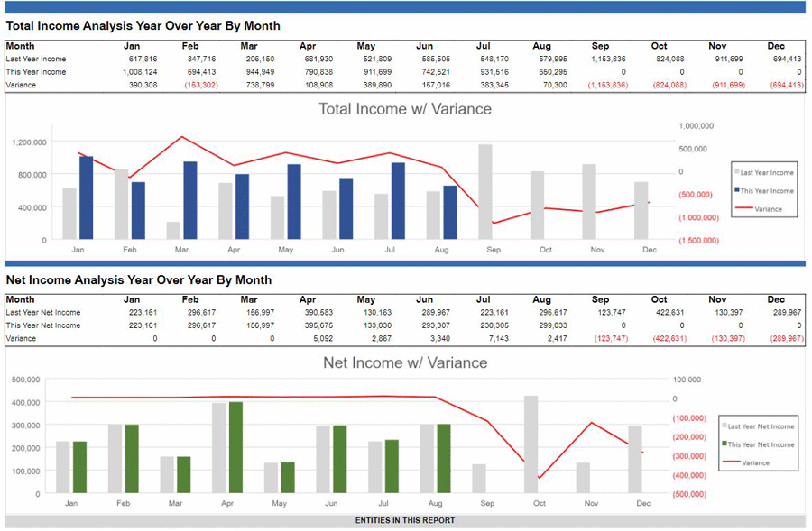Click the Net Income w/ Variance chart title
Image resolution: width=812 pixels, height=531 pixels.
(405, 363)
